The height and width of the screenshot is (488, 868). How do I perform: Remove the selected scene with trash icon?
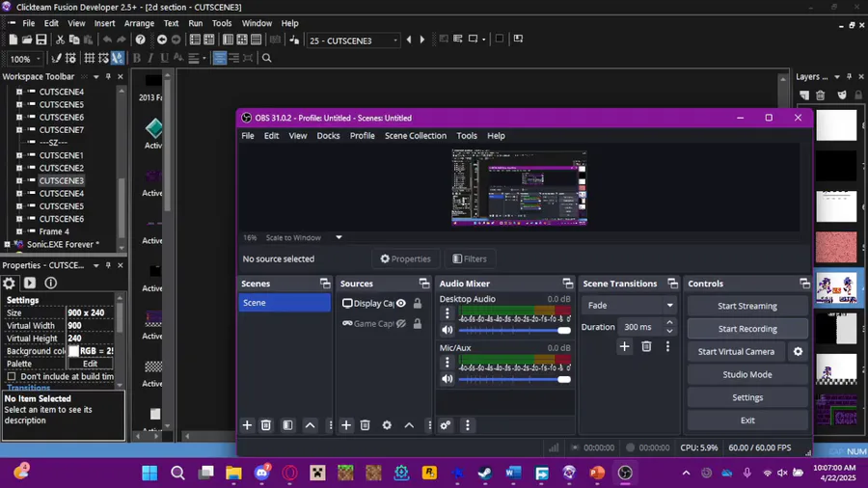click(x=266, y=425)
